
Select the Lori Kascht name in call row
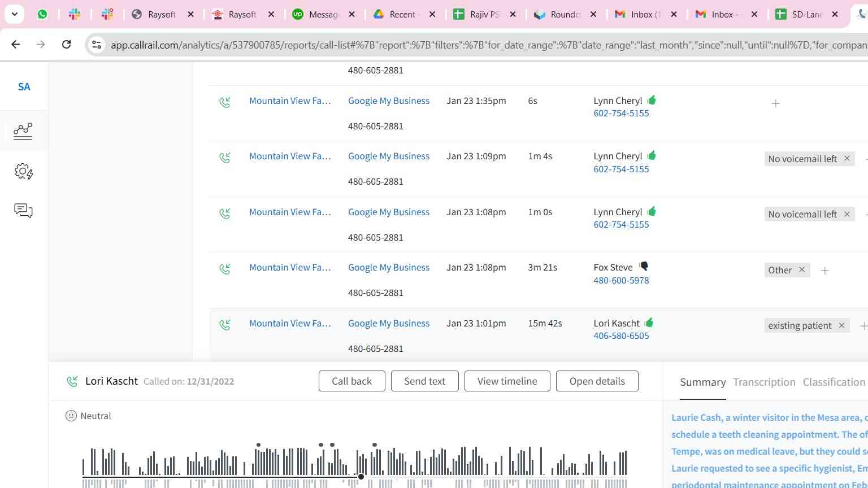[617, 324]
